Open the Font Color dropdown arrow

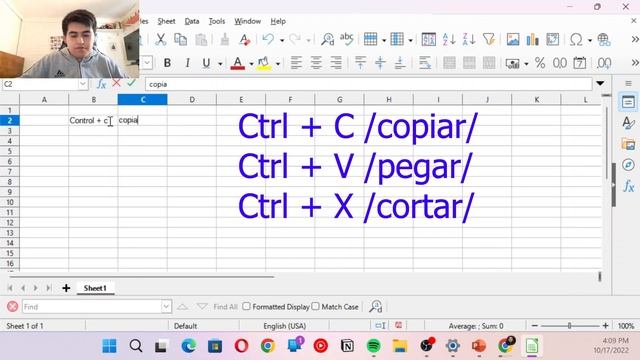pyautogui.click(x=251, y=64)
